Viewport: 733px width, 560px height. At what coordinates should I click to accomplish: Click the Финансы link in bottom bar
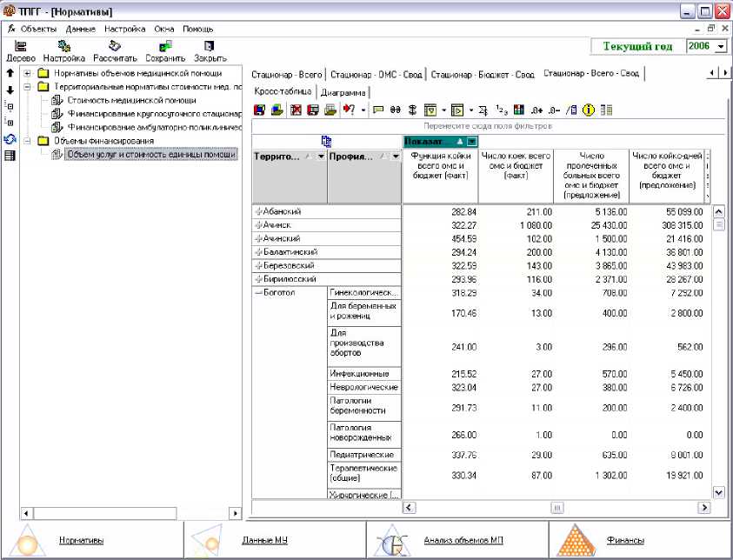click(625, 541)
